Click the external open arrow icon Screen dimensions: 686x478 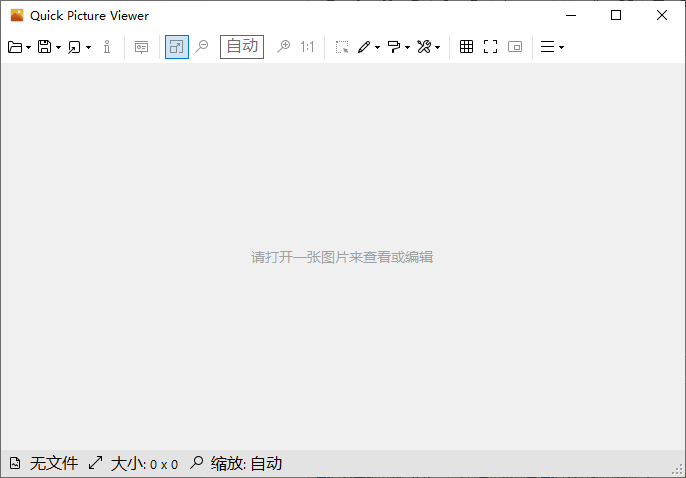tap(74, 47)
